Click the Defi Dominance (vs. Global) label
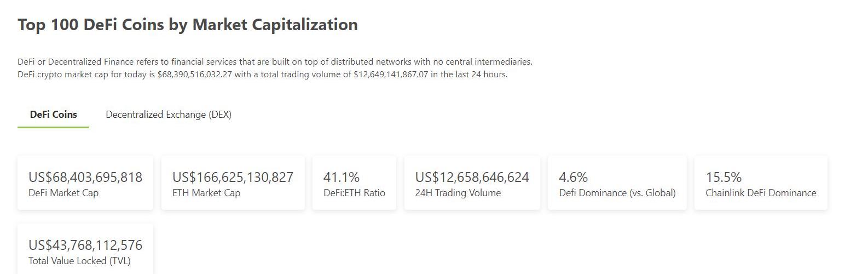The height and width of the screenshot is (274, 868). 617,193
